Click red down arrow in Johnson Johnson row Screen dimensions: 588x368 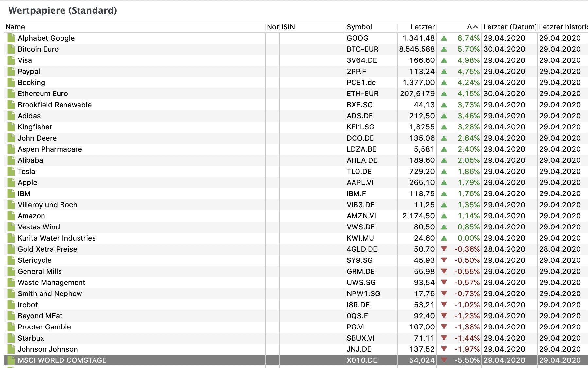click(x=444, y=349)
